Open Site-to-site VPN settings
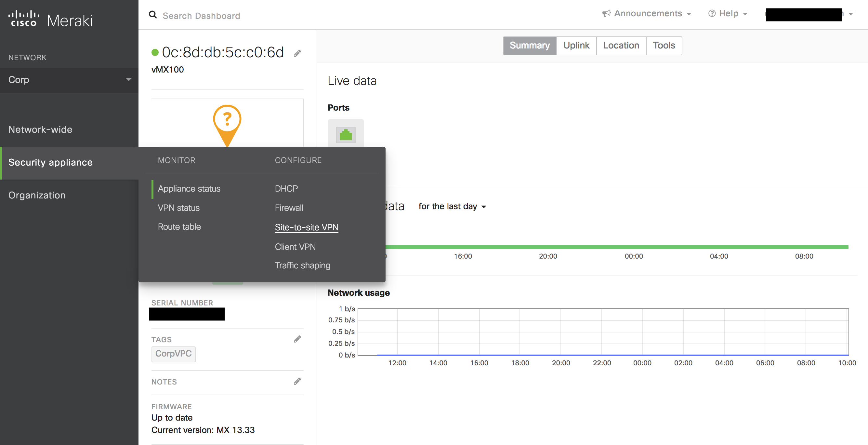868x445 pixels. 306,227
